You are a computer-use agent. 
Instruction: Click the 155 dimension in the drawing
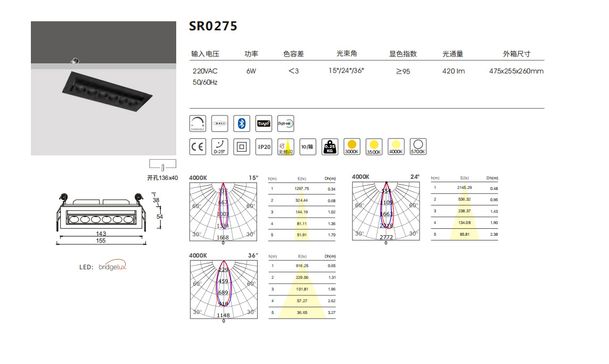[x=101, y=241]
